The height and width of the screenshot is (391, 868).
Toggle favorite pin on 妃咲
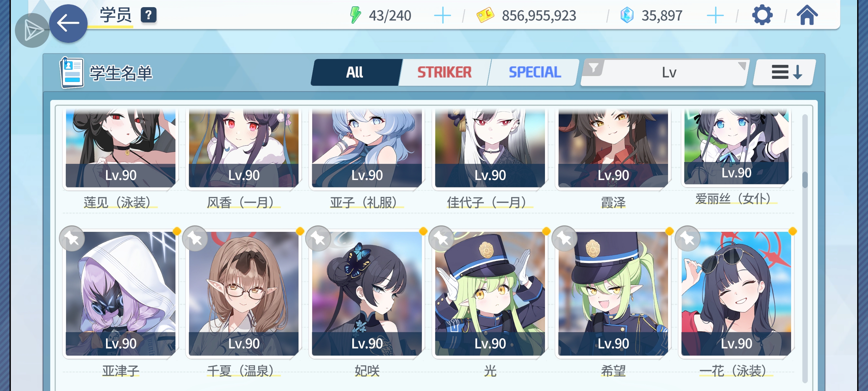pos(318,238)
